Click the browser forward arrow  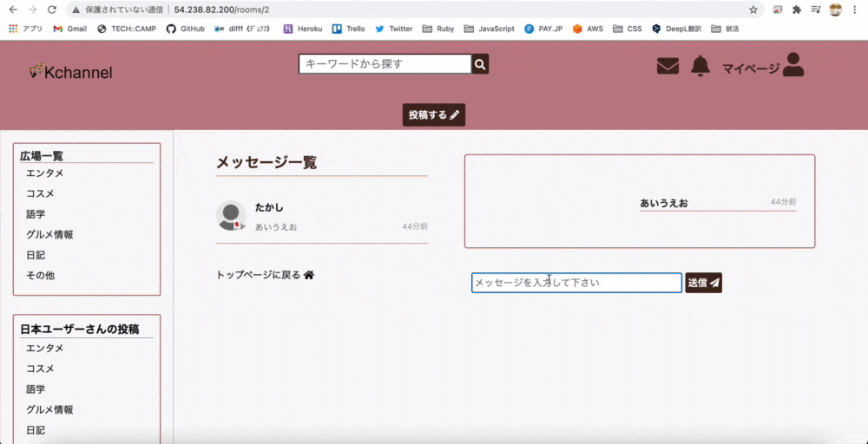coord(32,10)
